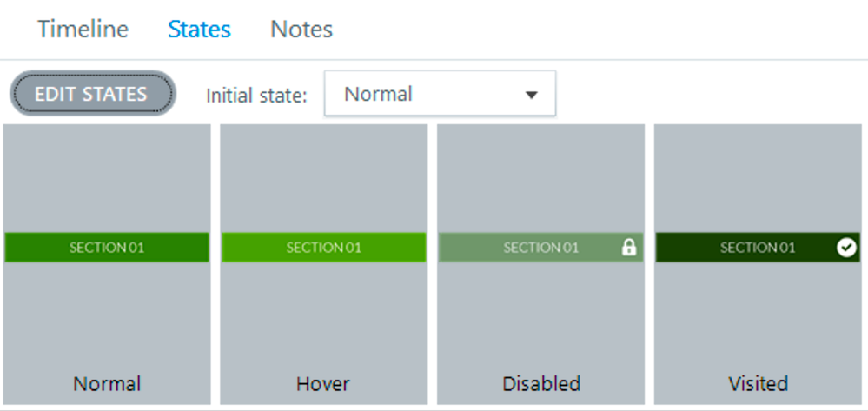The width and height of the screenshot is (868, 411).
Task: Click the 'Disabled' caption text below its preview
Action: 540,383
